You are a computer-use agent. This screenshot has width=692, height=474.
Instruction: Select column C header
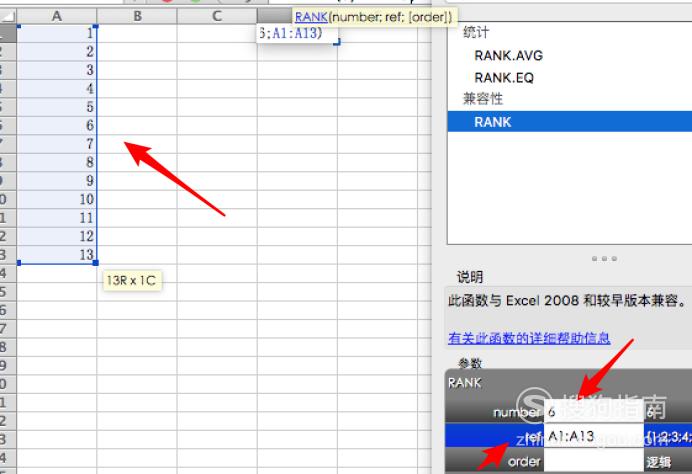tap(217, 16)
